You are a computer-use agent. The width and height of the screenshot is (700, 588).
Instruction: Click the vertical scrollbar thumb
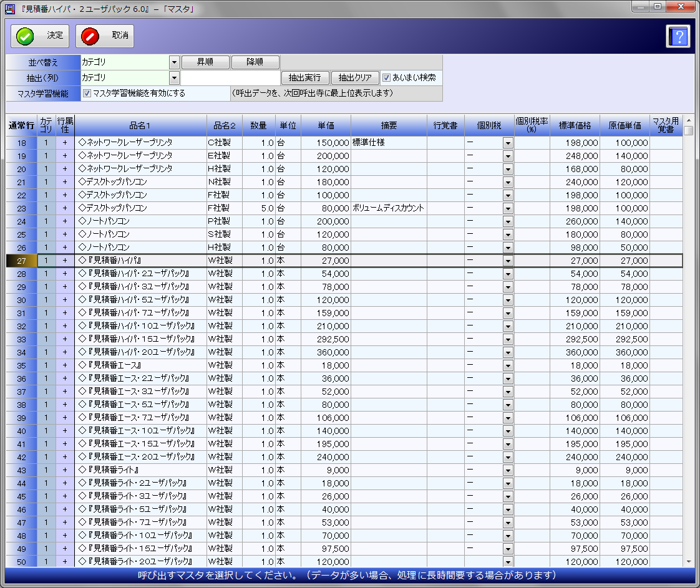688,130
